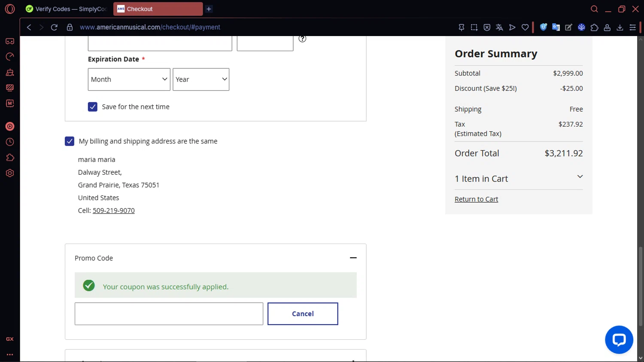
Task: Open Easy Setup sliders icon
Action: click(x=632, y=27)
